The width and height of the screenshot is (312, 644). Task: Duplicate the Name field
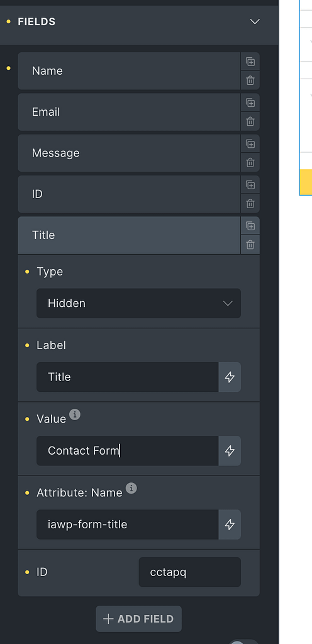(x=250, y=62)
